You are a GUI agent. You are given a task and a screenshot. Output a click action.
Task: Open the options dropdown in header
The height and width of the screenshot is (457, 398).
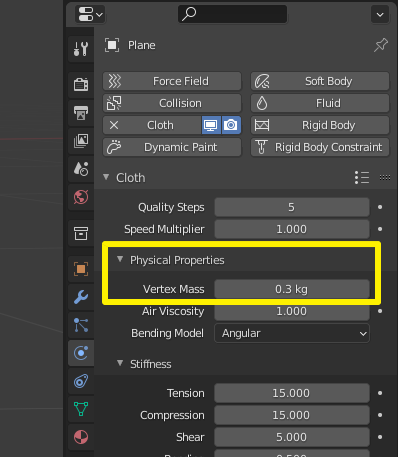380,14
